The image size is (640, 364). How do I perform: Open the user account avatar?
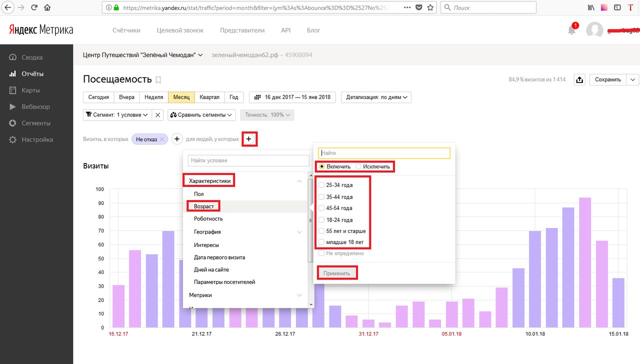coord(594,30)
